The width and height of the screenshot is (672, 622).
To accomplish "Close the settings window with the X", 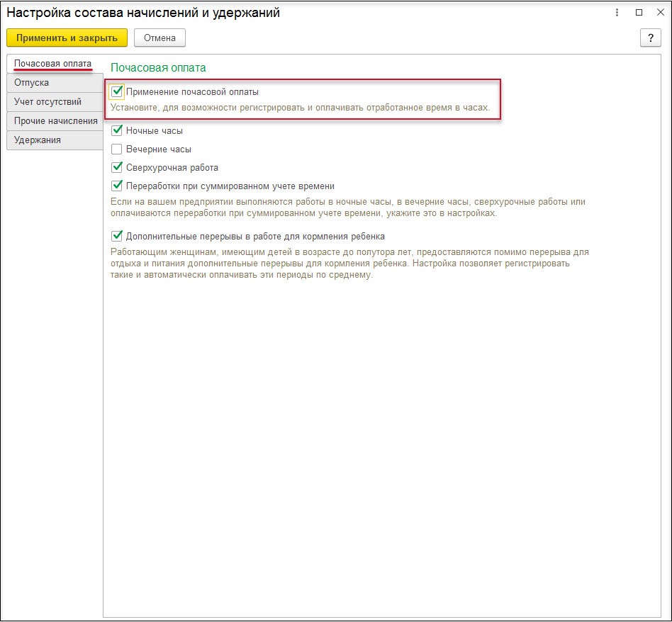I will pyautogui.click(x=661, y=13).
